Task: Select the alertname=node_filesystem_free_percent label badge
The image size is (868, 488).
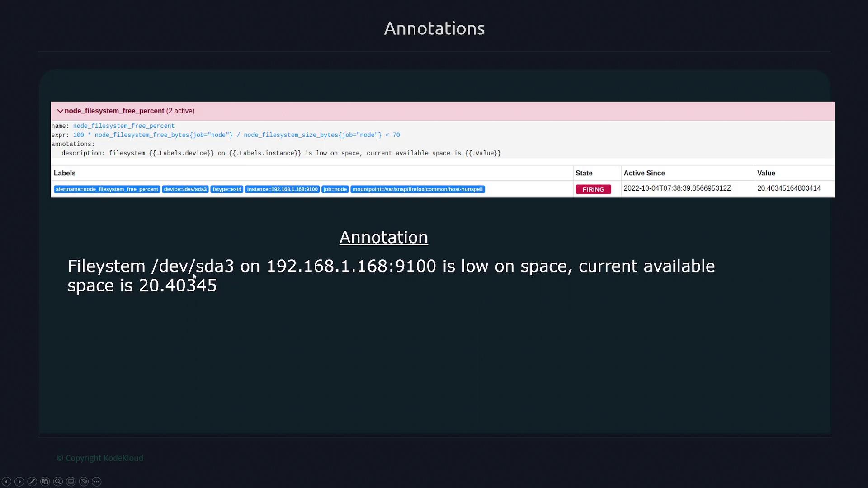Action: tap(107, 189)
